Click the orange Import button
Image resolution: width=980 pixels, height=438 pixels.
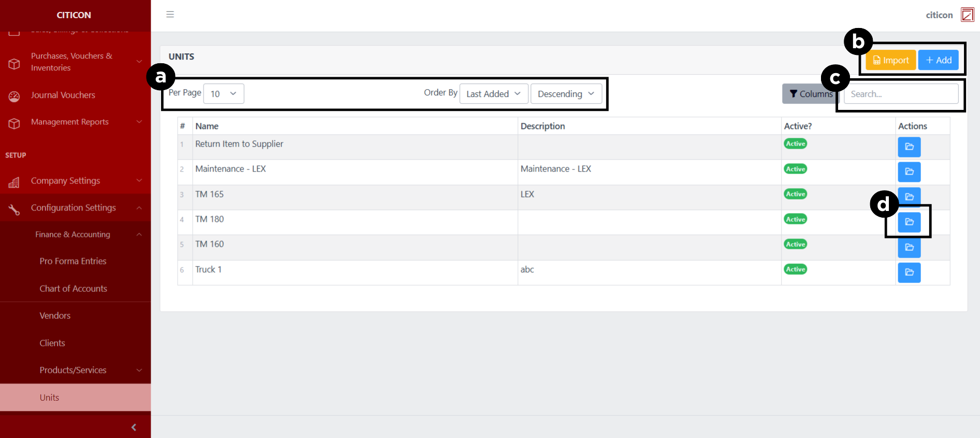click(890, 60)
